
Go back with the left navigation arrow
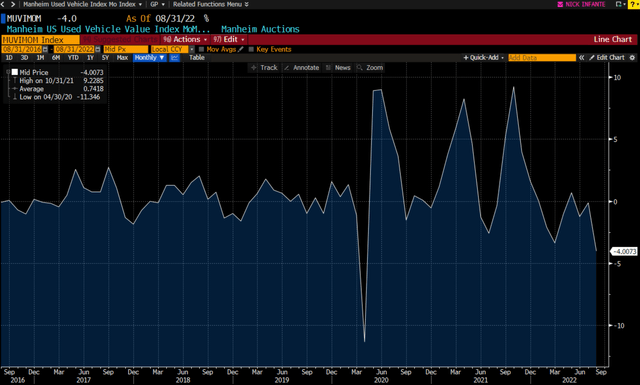[x=3, y=4]
